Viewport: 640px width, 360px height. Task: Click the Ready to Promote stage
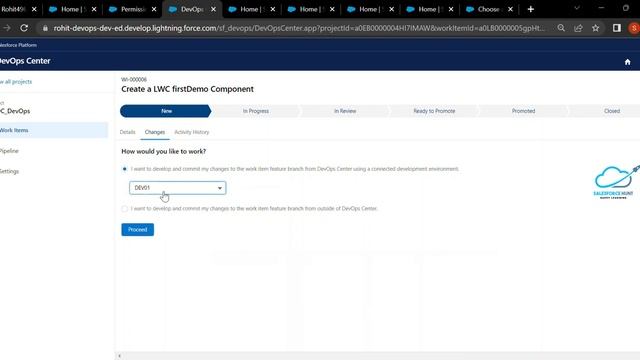pos(434,111)
